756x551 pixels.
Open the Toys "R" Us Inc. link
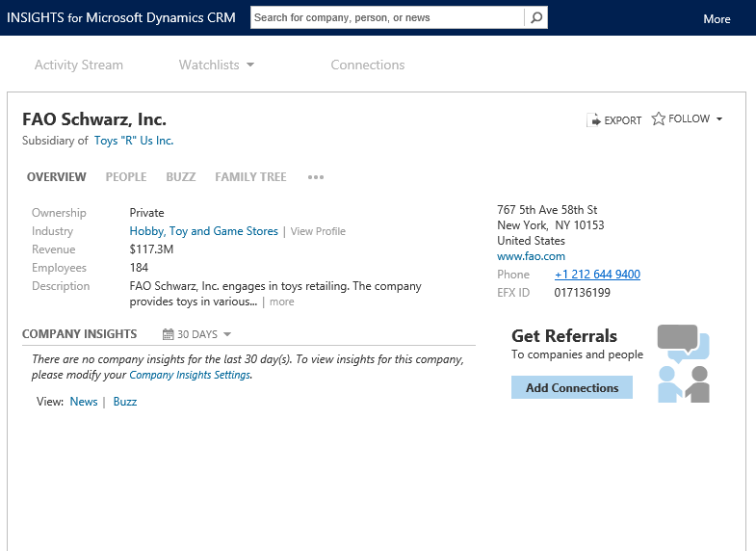coord(134,141)
